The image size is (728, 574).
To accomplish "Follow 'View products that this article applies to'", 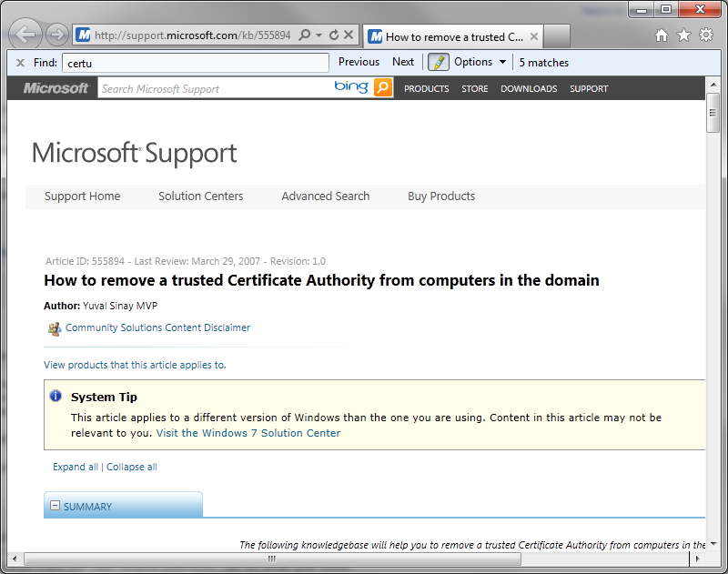I will click(x=135, y=365).
